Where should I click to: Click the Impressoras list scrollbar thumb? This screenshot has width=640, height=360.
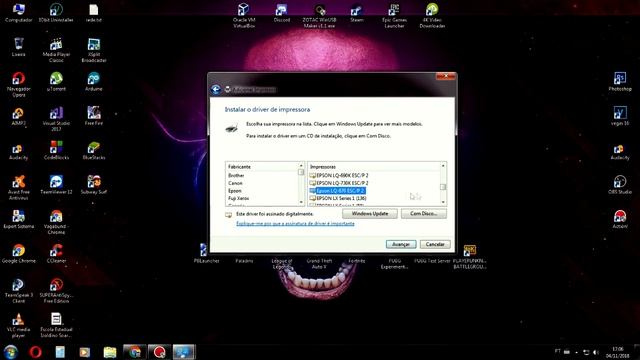click(x=443, y=187)
